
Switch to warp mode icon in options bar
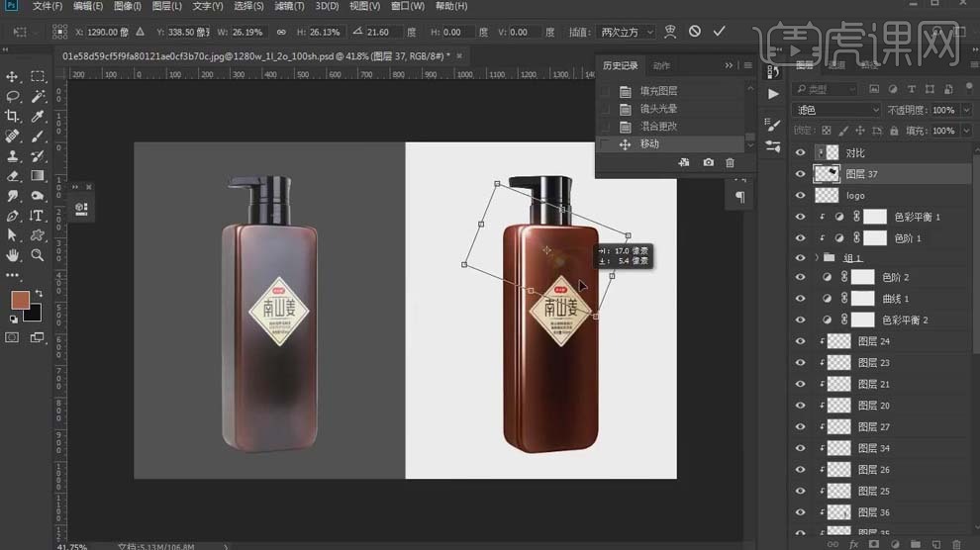click(x=671, y=32)
